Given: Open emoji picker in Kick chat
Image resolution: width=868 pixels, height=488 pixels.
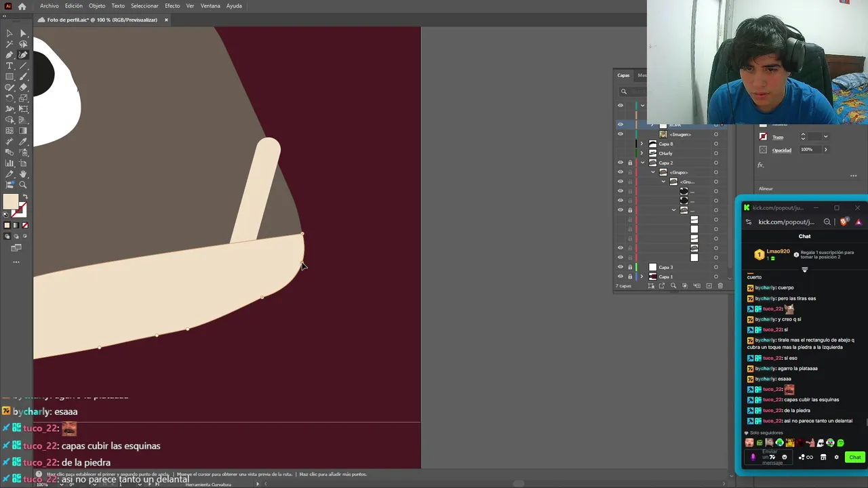Looking at the screenshot, I should pyautogui.click(x=785, y=457).
